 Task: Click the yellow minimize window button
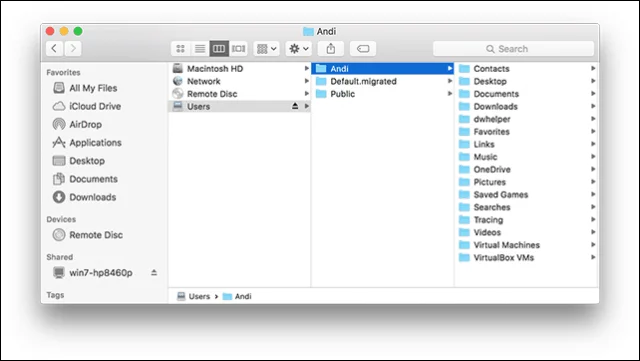click(x=64, y=31)
